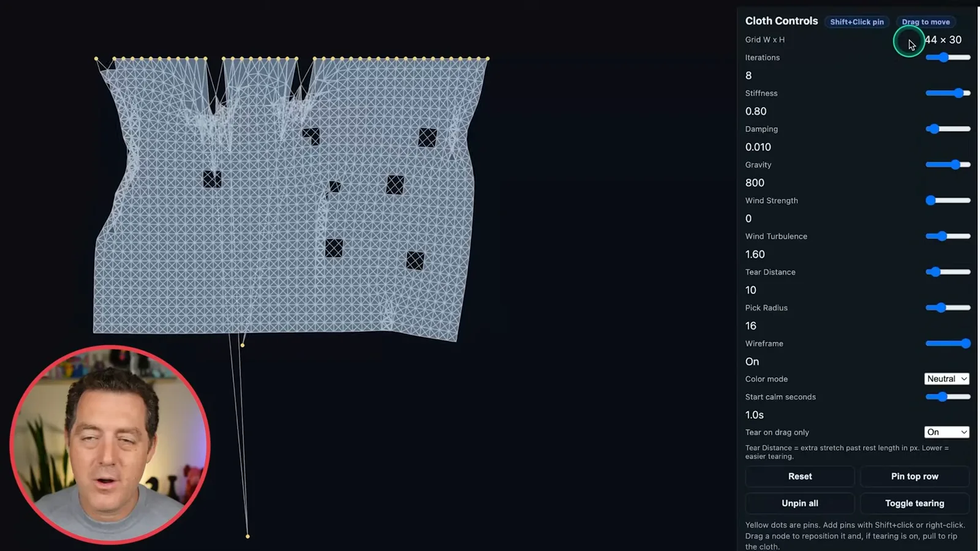Click the Stiffness value 0.80
The image size is (980, 551).
(x=756, y=111)
